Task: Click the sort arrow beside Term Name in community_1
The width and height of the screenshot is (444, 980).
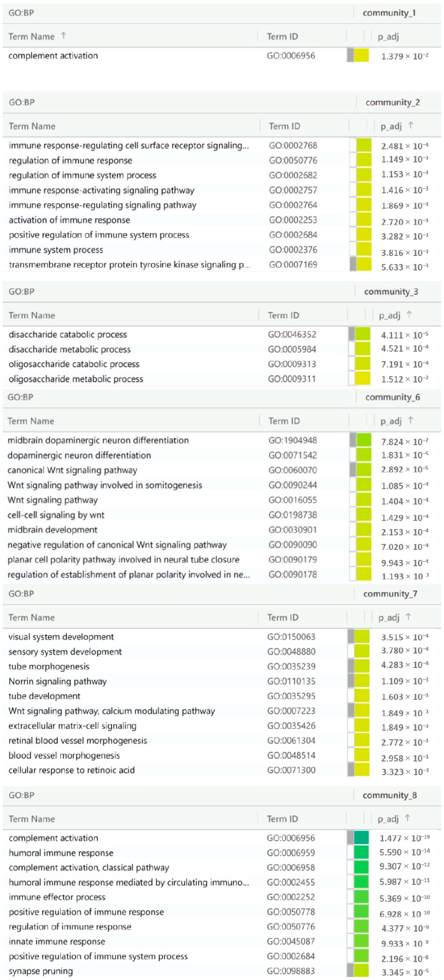Action: [63, 36]
